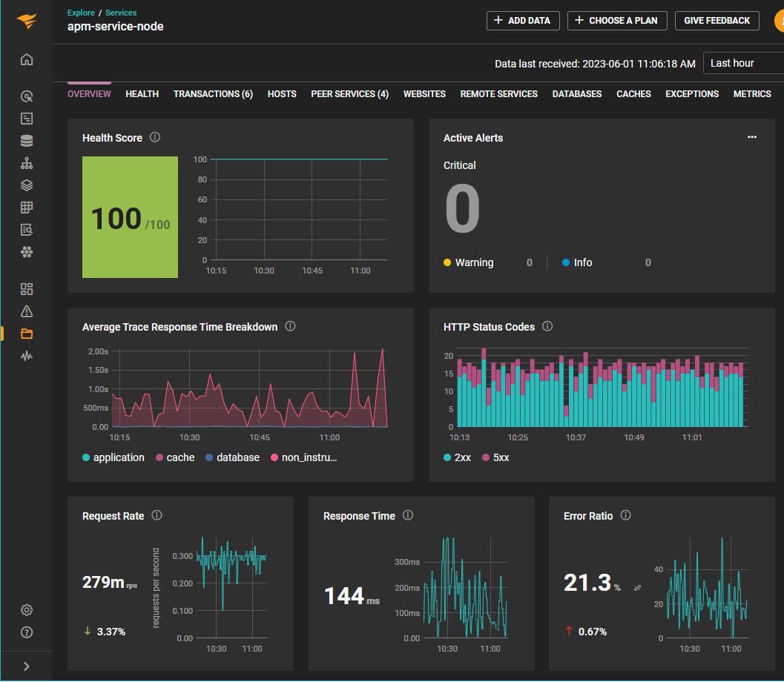Click the yellow Warning legend dot

(446, 262)
